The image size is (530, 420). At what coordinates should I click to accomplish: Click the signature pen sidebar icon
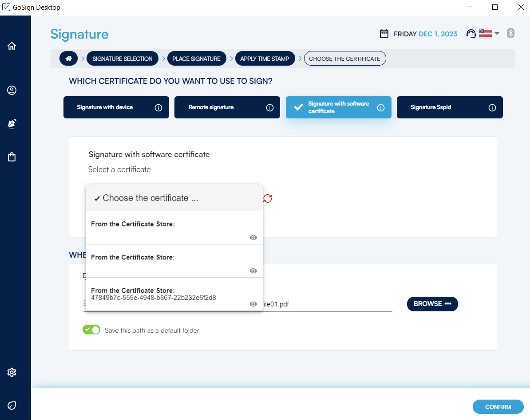pyautogui.click(x=12, y=124)
